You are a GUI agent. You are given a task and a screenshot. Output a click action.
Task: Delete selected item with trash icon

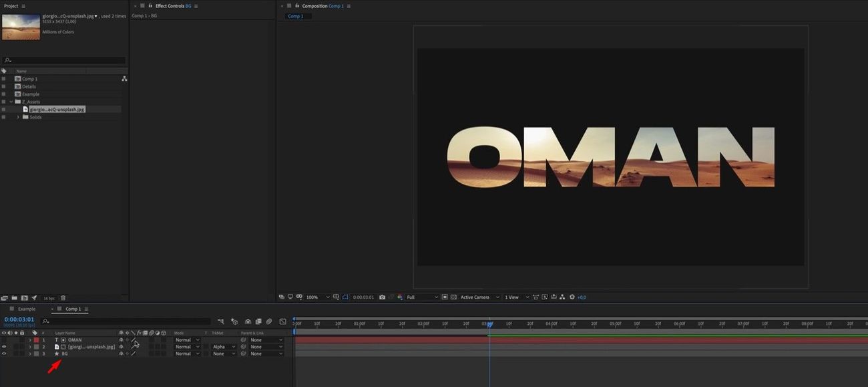tap(63, 298)
